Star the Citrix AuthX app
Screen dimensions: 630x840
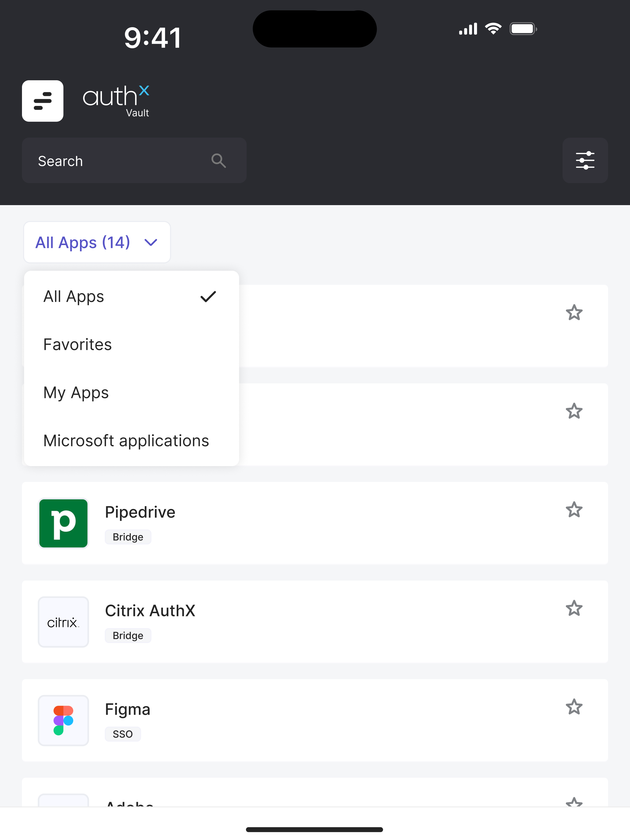point(574,608)
